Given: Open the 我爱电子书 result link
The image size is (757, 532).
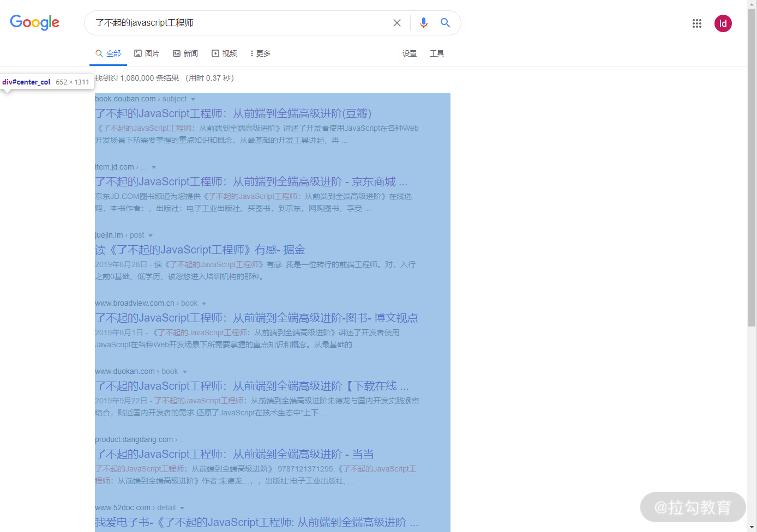Looking at the screenshot, I should [x=257, y=522].
